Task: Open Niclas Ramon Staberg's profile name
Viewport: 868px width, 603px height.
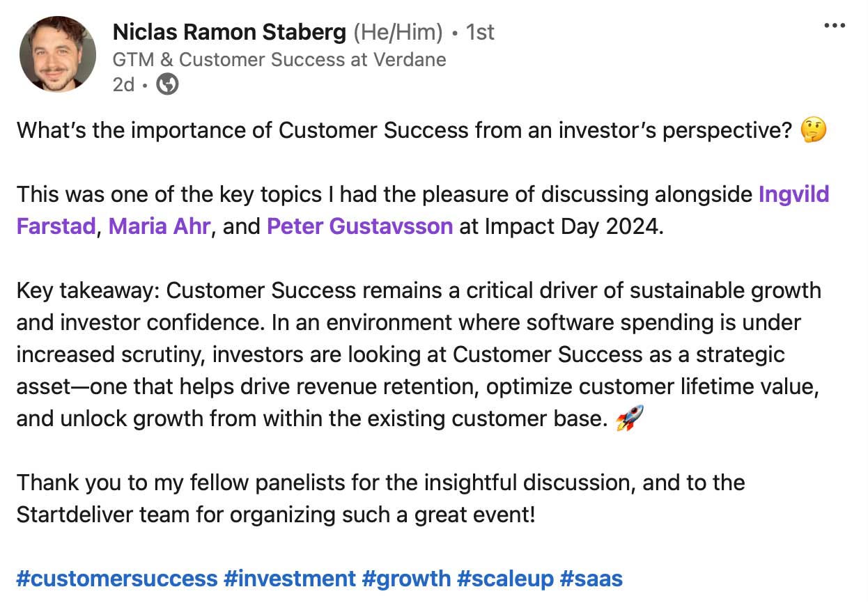Action: click(229, 32)
